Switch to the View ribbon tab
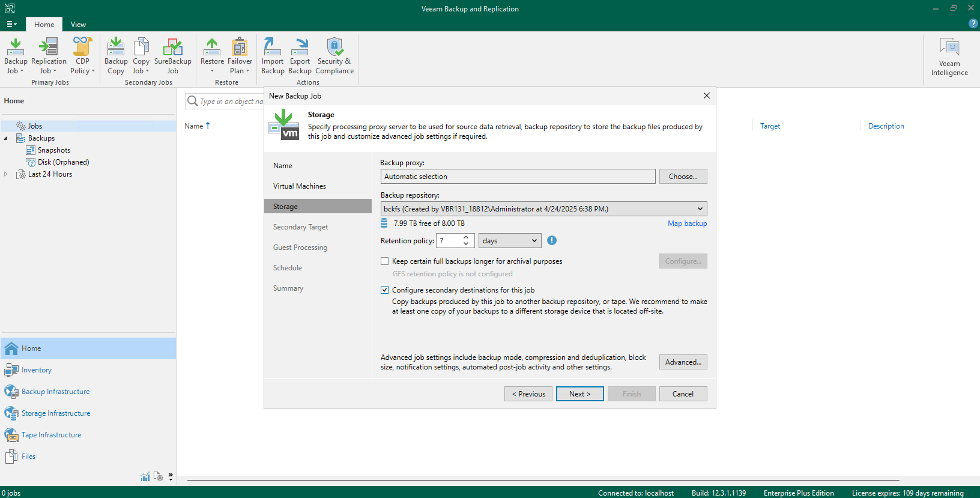 (78, 25)
